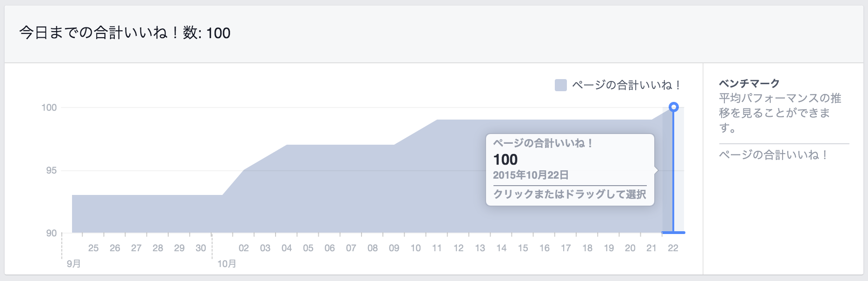Click the y-axis value 95

[x=51, y=170]
